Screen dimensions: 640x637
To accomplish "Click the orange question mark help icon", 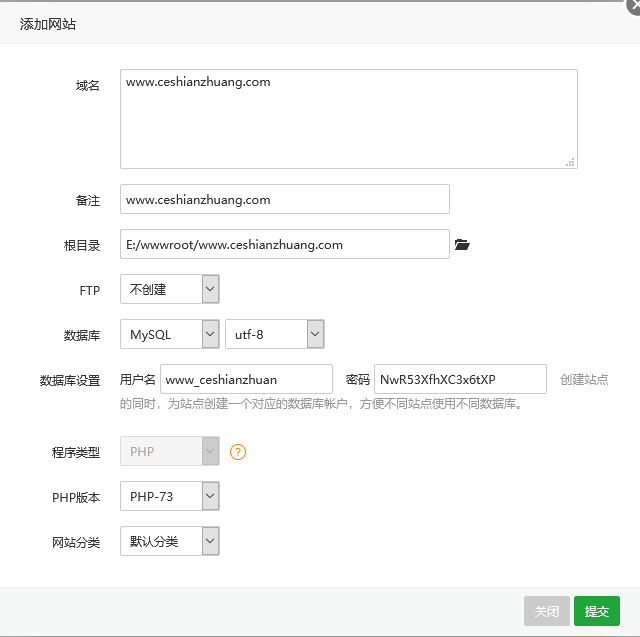I will click(238, 452).
